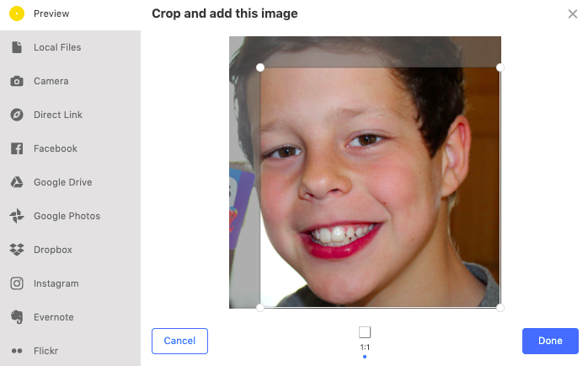
Task: Open the Google Drive triangle icon
Action: [17, 182]
